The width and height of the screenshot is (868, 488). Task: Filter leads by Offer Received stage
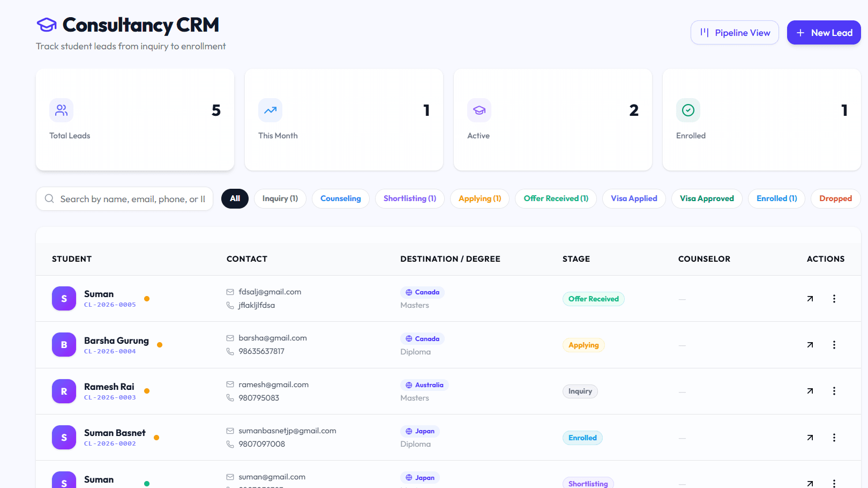coord(556,198)
